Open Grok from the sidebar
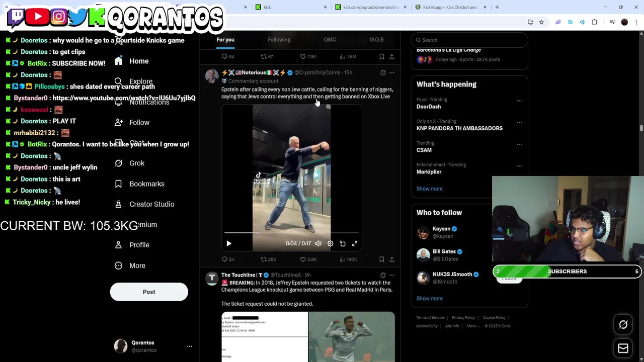The height and width of the screenshot is (362, 644). point(130,163)
